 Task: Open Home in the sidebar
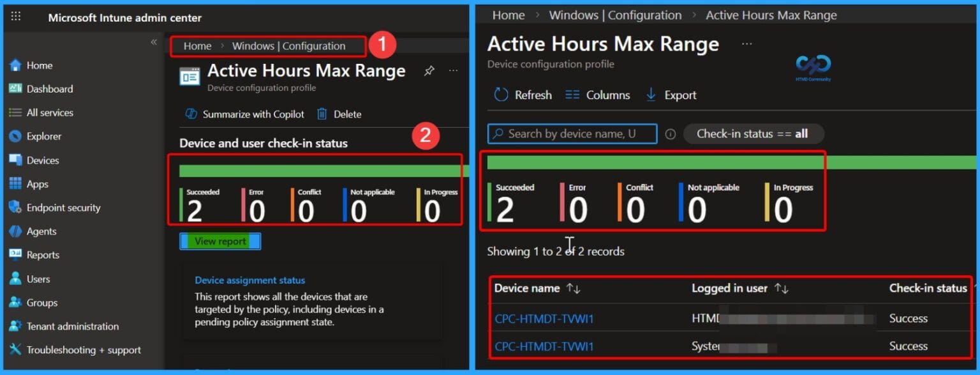click(x=40, y=65)
